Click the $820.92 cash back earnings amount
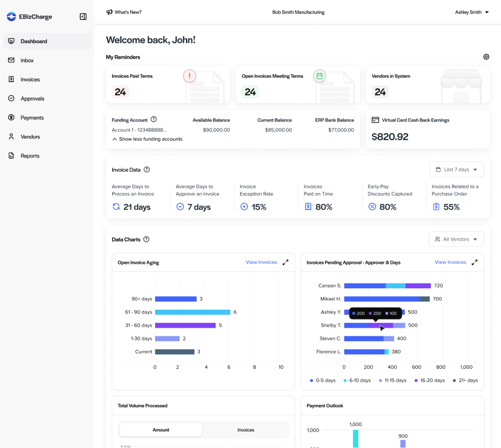Image resolution: width=501 pixels, height=448 pixels. (390, 137)
